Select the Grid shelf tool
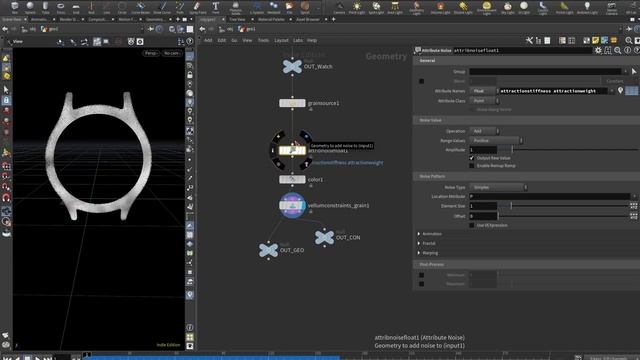Image resolution: width=640 pixels, height=360 pixels. (76, 7)
